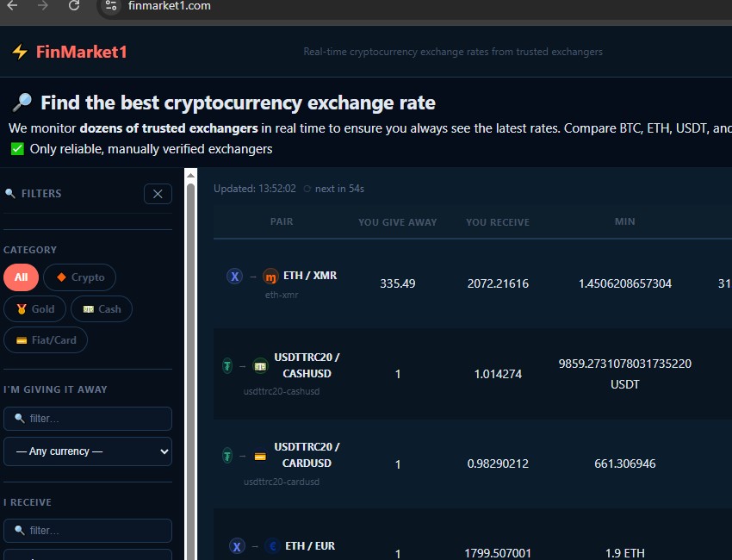Viewport: 732px width, 560px height.
Task: Click the filter input under I'M GIVING IT AWAY
Action: [x=87, y=418]
